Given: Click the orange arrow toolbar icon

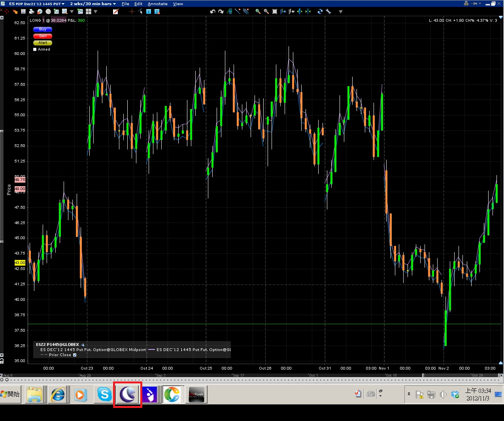Looking at the screenshot, I should (15, 11).
